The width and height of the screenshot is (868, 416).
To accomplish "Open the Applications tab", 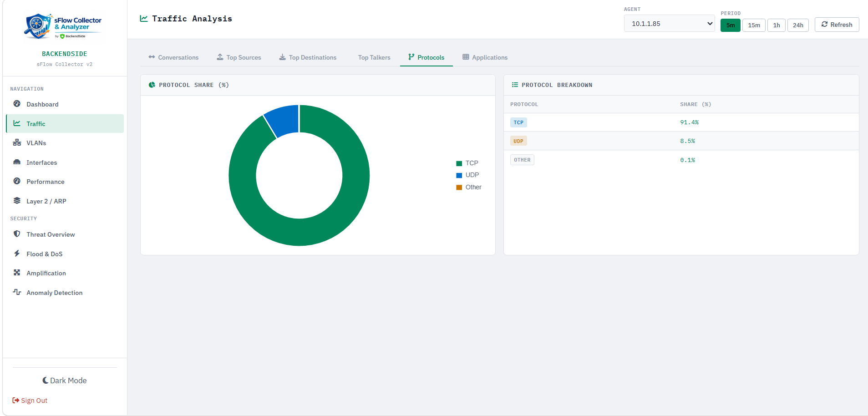I will (x=485, y=57).
